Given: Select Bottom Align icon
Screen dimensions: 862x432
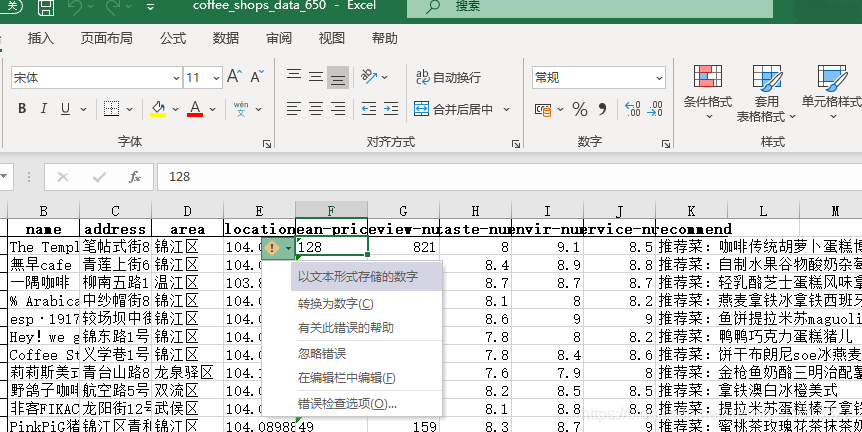Looking at the screenshot, I should 338,77.
